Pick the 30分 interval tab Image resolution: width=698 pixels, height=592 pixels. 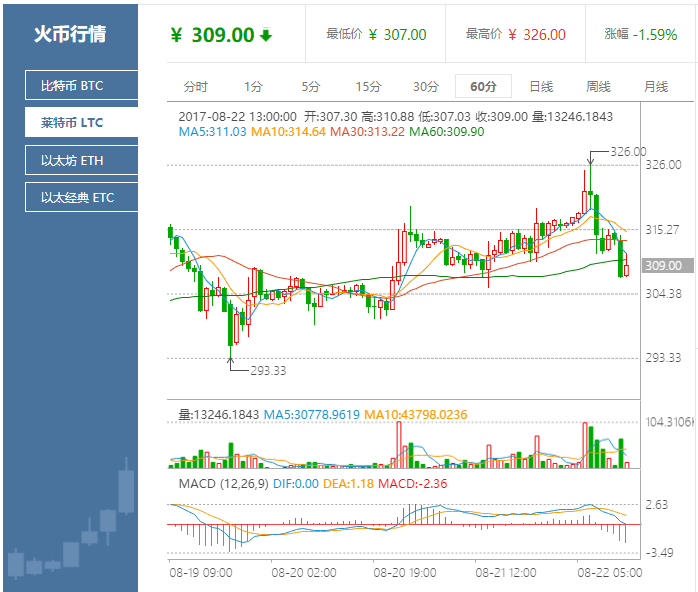click(x=426, y=86)
